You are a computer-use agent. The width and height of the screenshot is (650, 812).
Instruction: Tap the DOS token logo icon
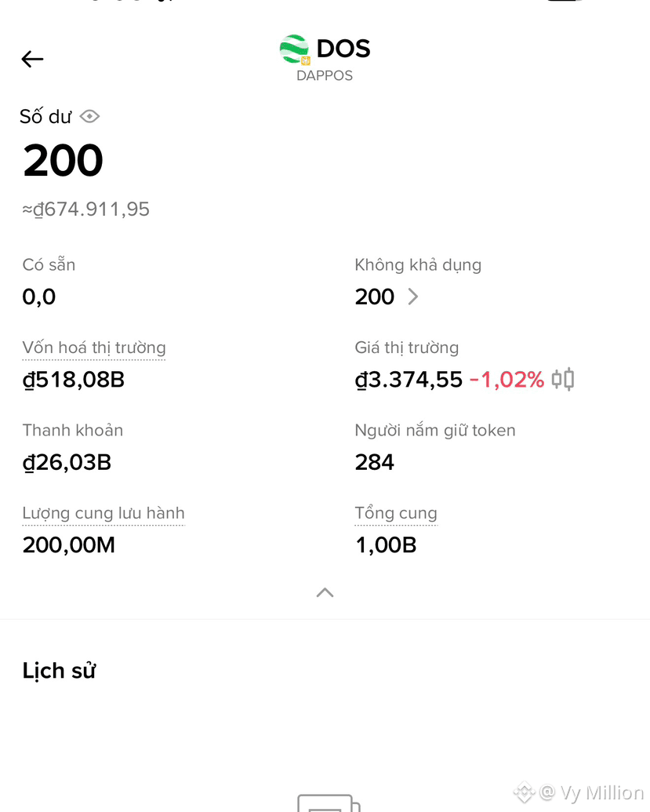coord(295,49)
